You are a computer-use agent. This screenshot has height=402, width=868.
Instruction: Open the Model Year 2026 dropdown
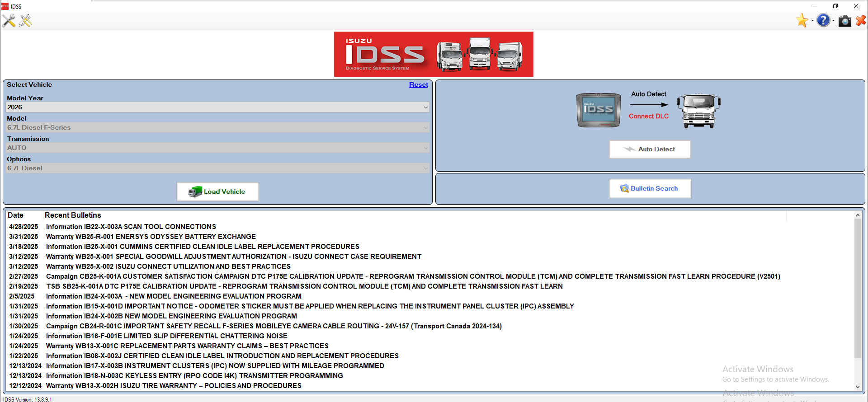[x=217, y=107]
